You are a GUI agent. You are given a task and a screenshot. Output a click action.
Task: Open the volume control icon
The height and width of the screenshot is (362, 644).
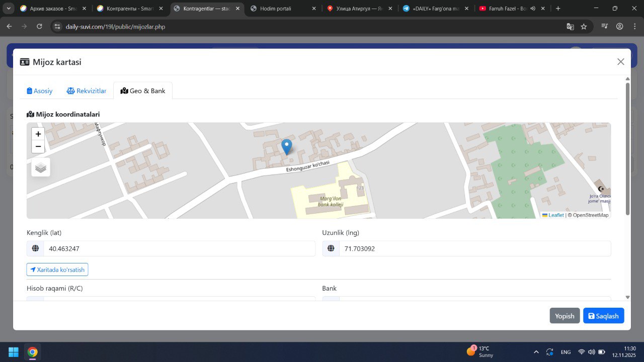pos(592,352)
